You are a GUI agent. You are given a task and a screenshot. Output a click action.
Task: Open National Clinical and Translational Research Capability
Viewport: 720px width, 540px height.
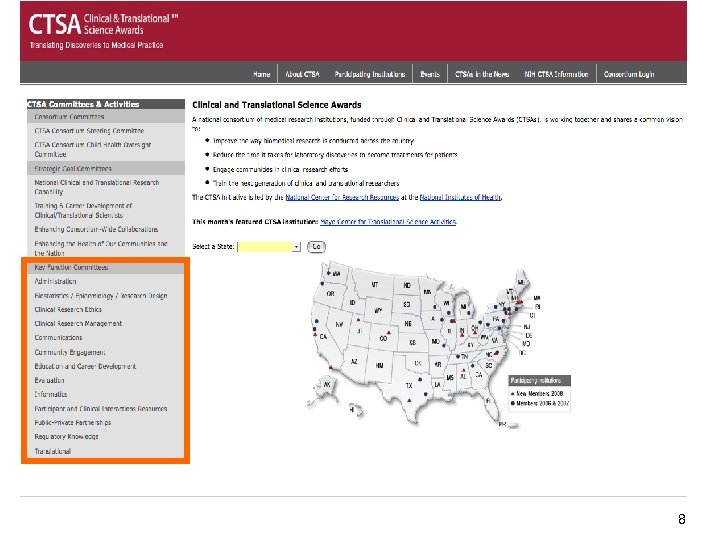tap(96, 187)
